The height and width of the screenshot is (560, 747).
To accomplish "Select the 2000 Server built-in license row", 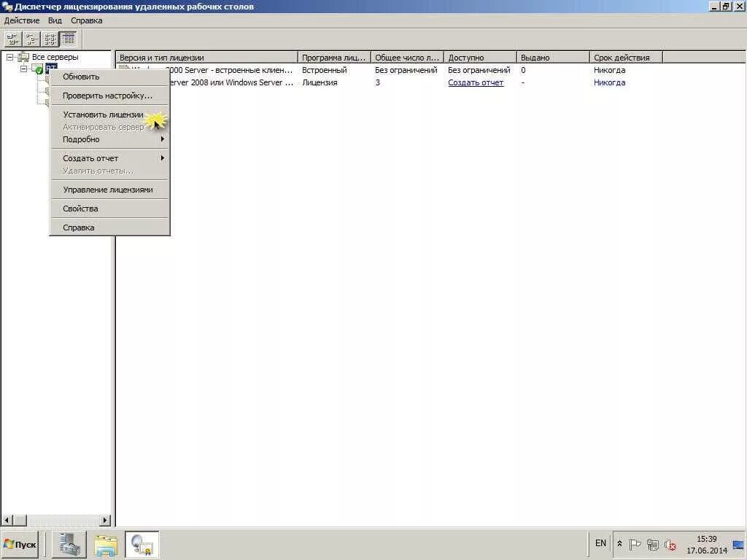I will [x=231, y=70].
